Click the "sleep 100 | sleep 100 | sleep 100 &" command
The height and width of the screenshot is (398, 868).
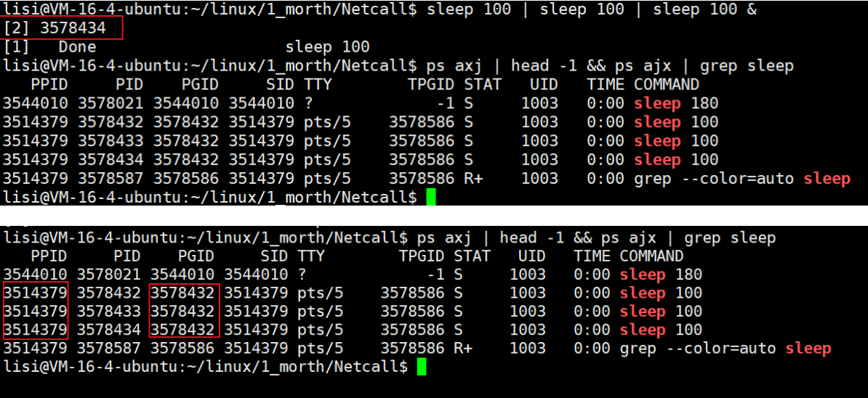(591, 9)
